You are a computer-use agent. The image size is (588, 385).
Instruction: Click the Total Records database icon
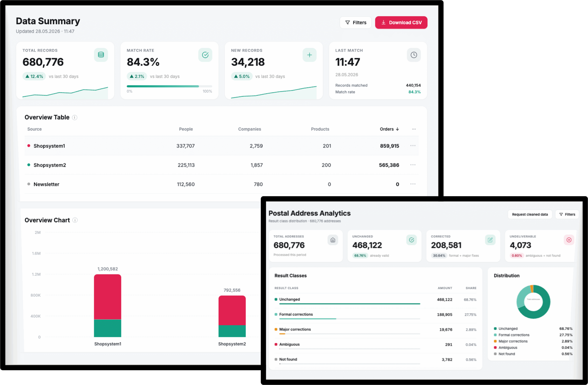101,55
